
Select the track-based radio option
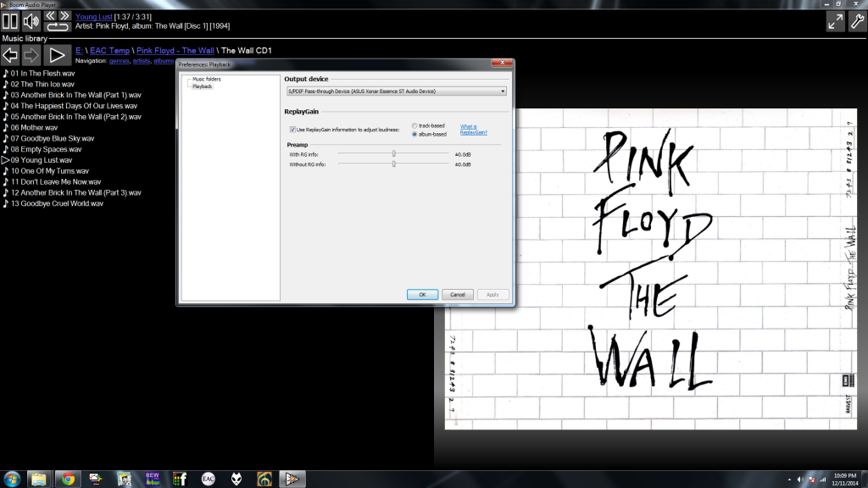tap(414, 125)
